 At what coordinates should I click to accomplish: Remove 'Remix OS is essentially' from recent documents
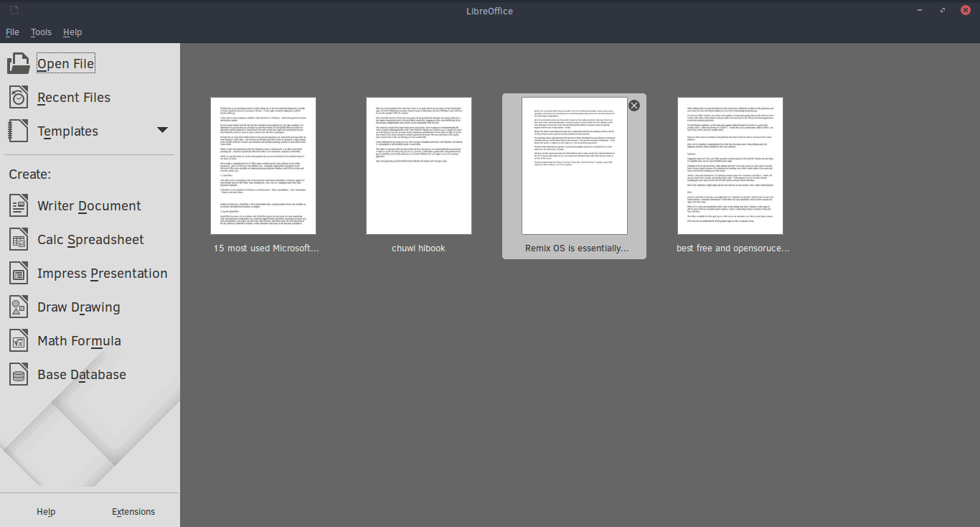(x=633, y=105)
